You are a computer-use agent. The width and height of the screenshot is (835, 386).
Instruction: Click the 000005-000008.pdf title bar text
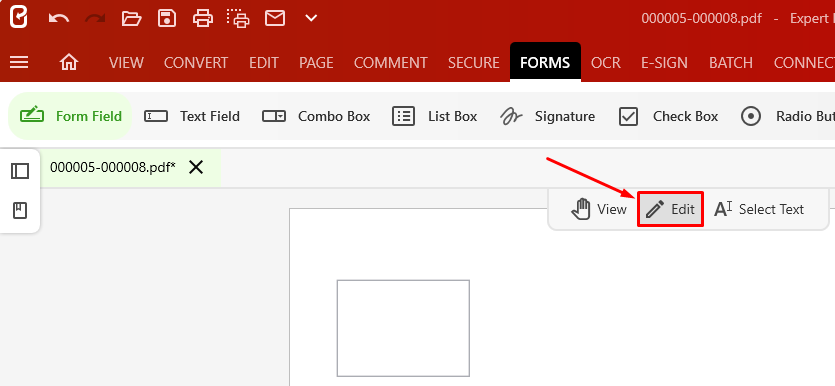(x=701, y=19)
